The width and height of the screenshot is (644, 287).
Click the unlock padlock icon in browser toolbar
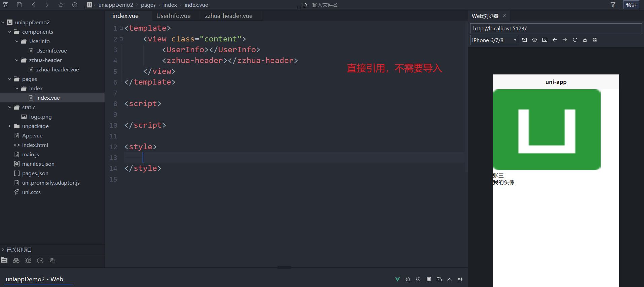point(585,40)
